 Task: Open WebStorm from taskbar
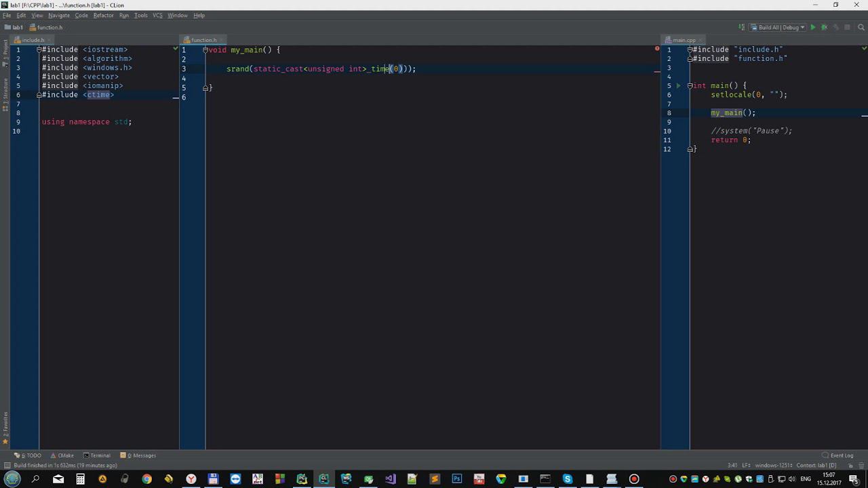tap(346, 479)
